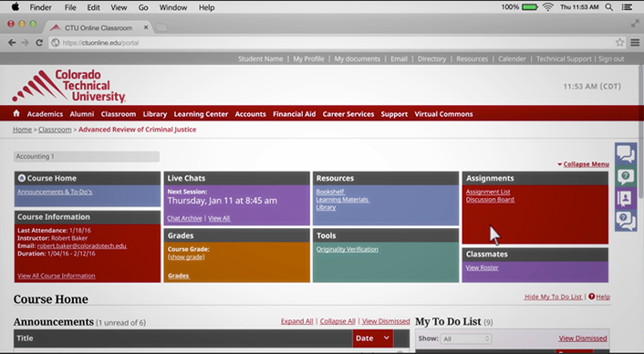The width and height of the screenshot is (644, 354).
Task: Collapse Menu expander link
Action: tap(586, 164)
